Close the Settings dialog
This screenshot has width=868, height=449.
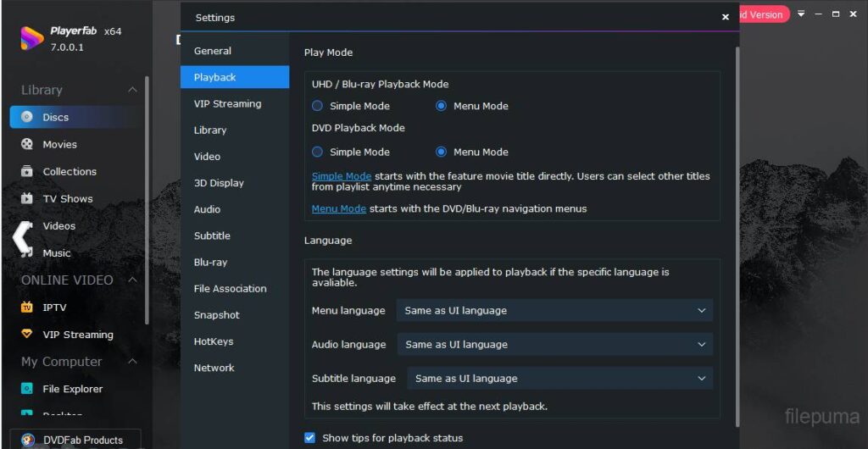(x=726, y=17)
